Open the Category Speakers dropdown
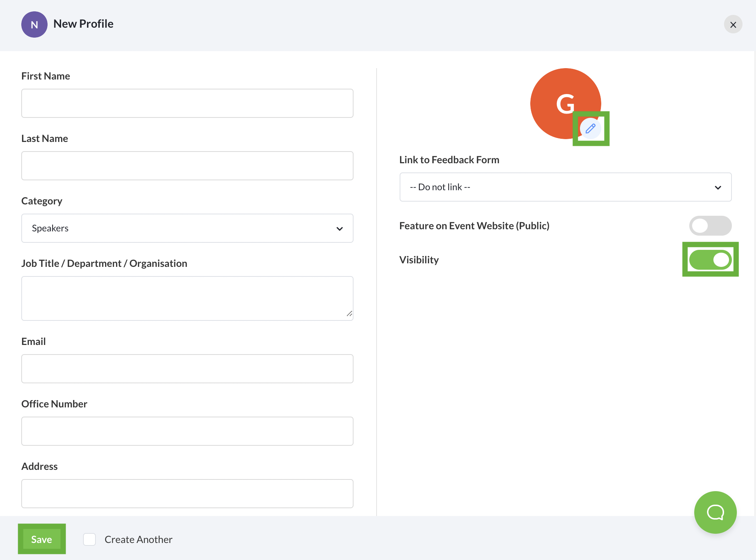Viewport: 756px width, 560px height. coord(187,228)
